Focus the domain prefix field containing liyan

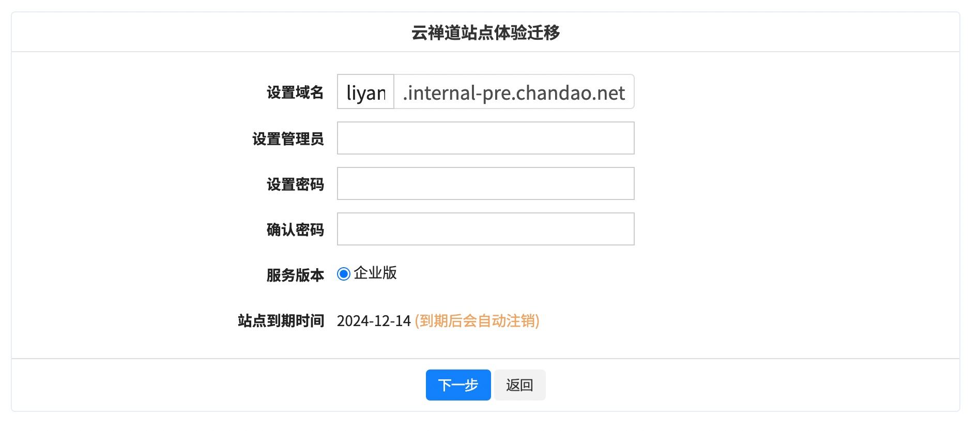[x=366, y=93]
